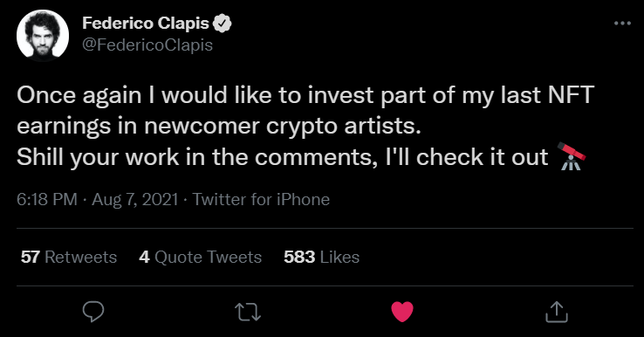Open the Twitter for iPhone source link
This screenshot has height=337, width=644.
tap(261, 199)
